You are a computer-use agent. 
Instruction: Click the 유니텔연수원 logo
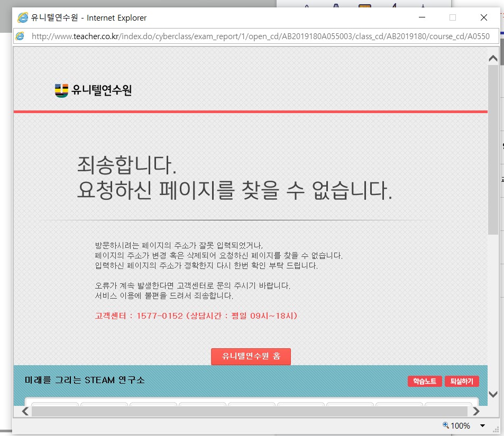(93, 90)
